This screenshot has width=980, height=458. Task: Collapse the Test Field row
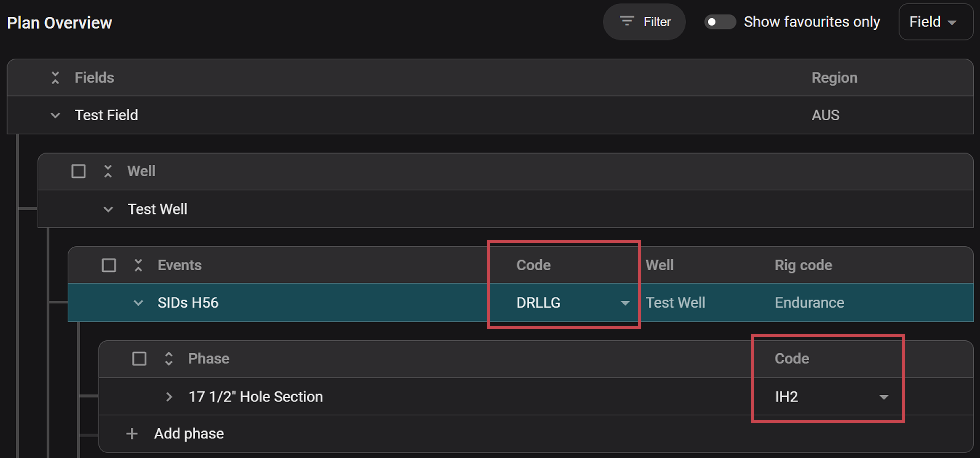point(55,115)
